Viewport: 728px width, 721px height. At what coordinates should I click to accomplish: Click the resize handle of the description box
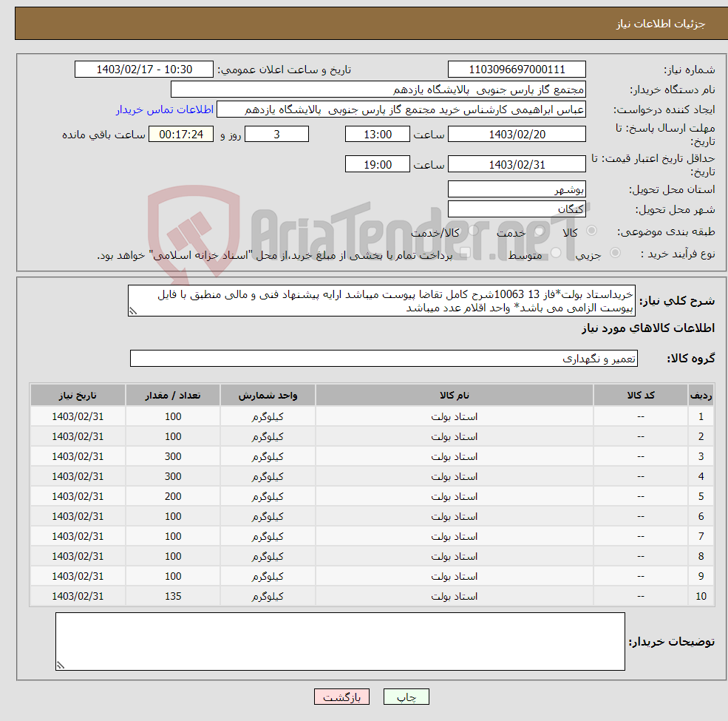tap(133, 311)
